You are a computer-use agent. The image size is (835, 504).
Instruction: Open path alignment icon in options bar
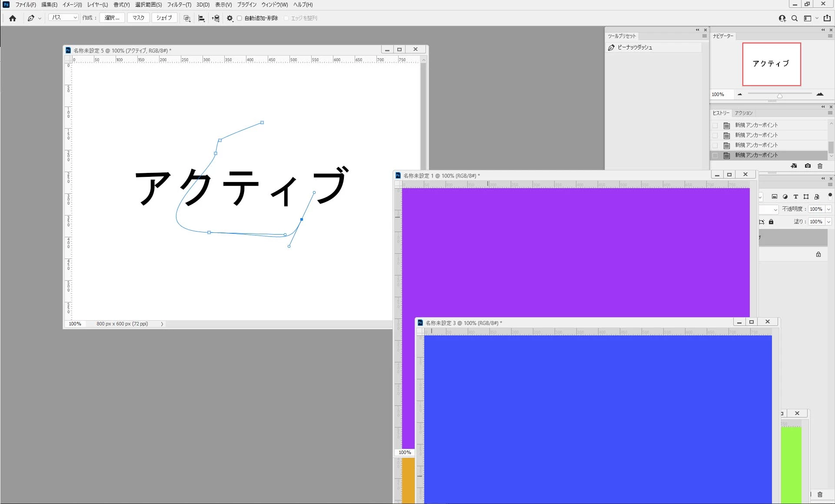[x=201, y=18]
